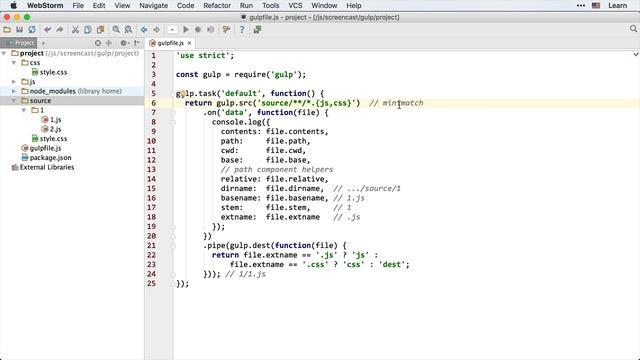This screenshot has height=360, width=640.
Task: Click the Paste clipboard icon
Action: pyautogui.click(x=100, y=29)
